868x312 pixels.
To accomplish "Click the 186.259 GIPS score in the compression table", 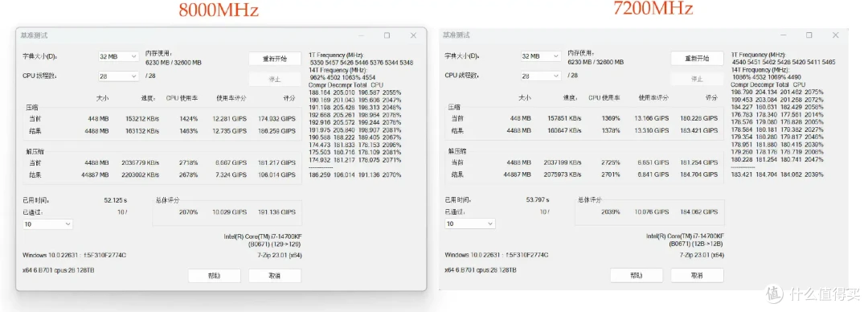I will 276,131.
